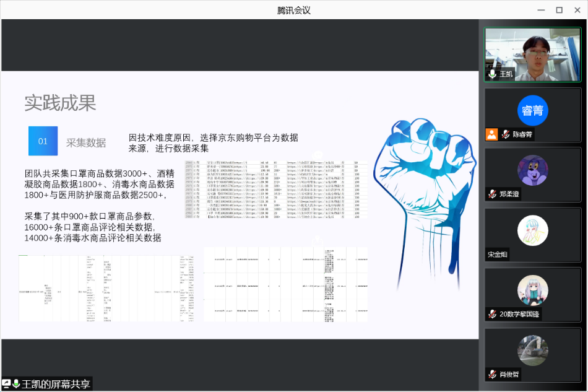Select 王凯's video thumbnail

pos(532,54)
